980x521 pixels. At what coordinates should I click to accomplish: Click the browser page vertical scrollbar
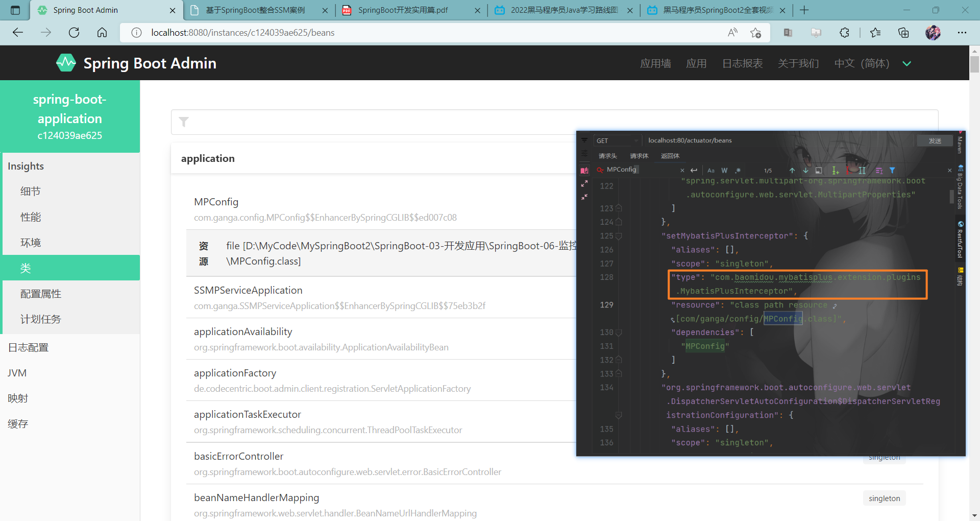coord(974,64)
